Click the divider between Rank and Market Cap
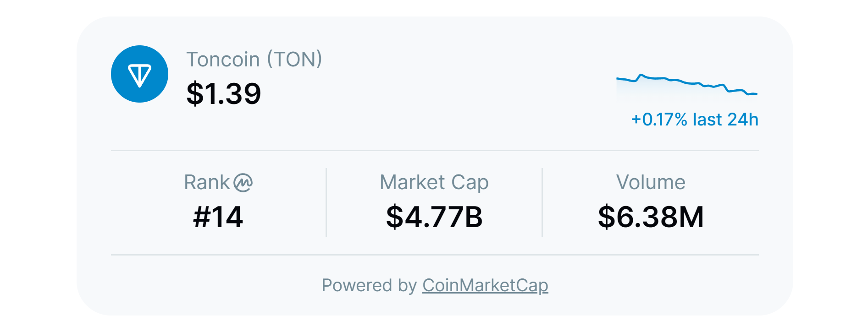Image resolution: width=868 pixels, height=332 pixels. point(326,202)
